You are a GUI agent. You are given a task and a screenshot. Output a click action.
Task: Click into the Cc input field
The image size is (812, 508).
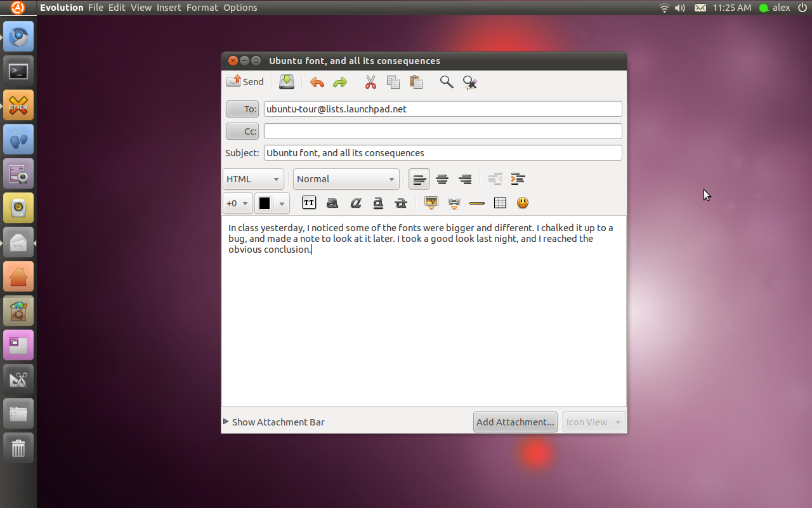tap(442, 131)
